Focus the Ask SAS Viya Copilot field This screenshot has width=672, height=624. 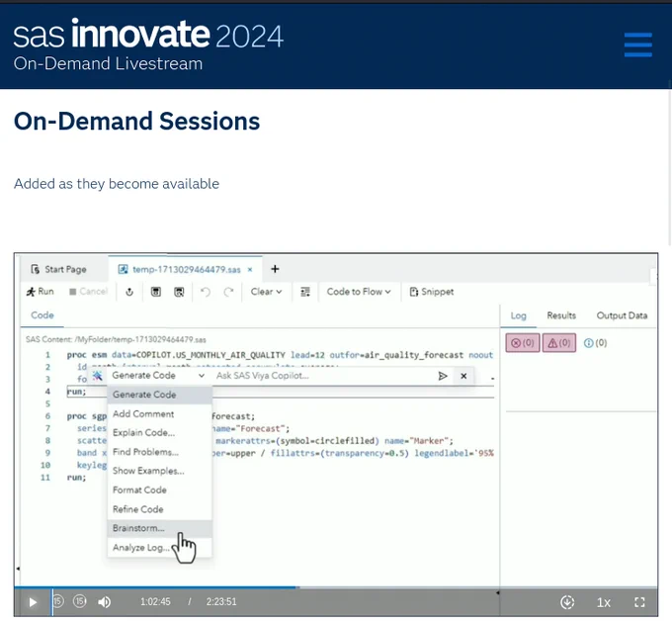(x=323, y=376)
